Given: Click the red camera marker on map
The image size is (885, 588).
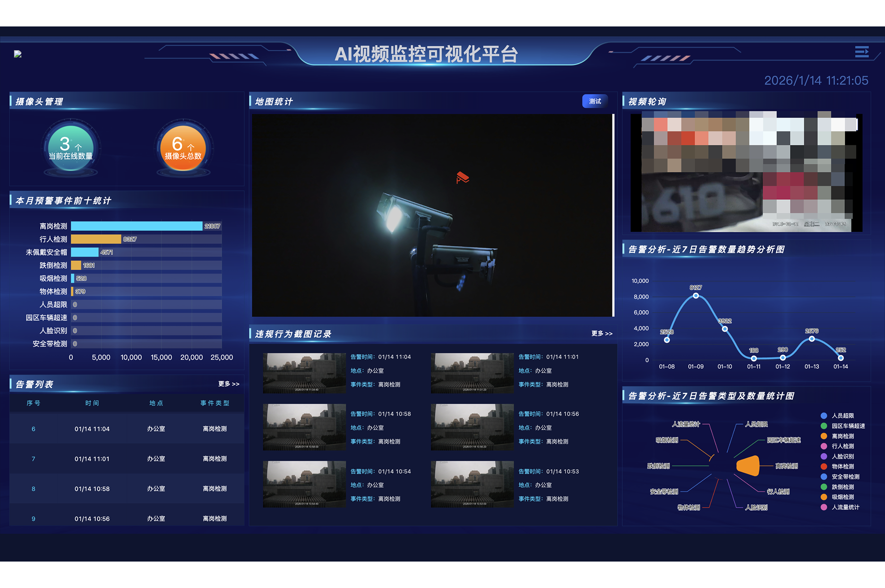Looking at the screenshot, I should tap(462, 178).
